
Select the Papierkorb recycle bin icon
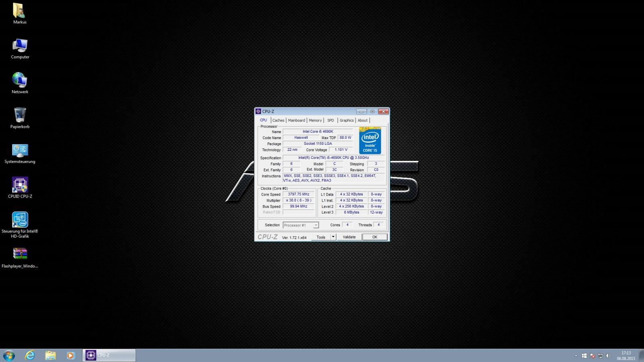point(20,118)
